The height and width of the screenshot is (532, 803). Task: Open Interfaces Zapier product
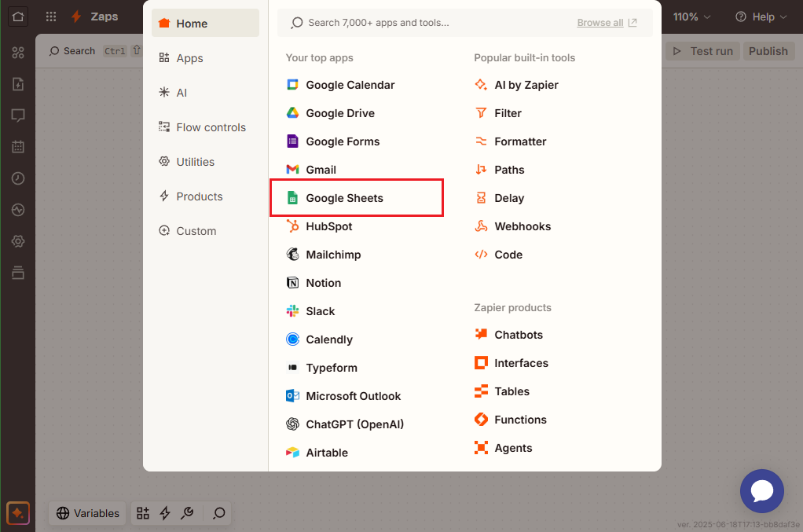click(x=511, y=363)
